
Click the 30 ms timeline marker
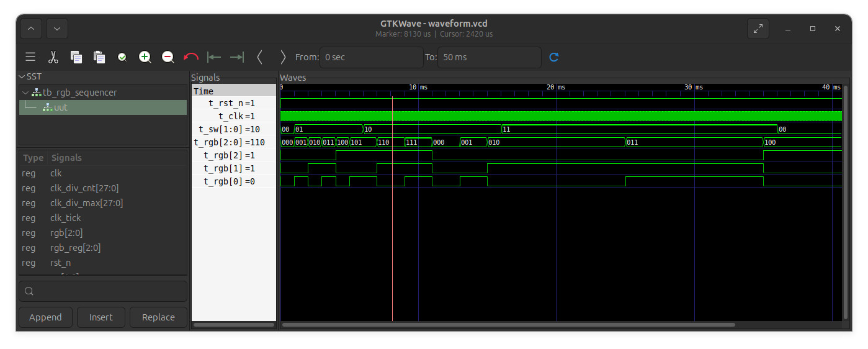[694, 88]
